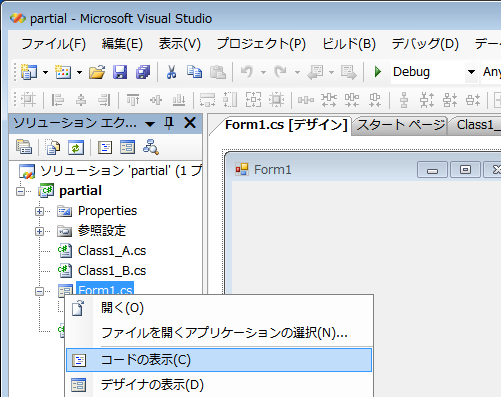Click the New Project toolbar icon
Viewport: 501px width, 397px height.
coord(29,72)
